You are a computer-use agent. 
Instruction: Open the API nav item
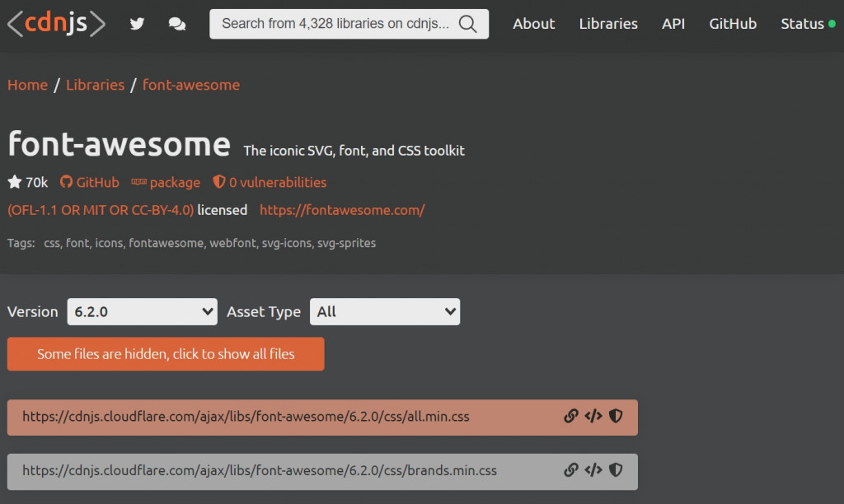pos(673,24)
